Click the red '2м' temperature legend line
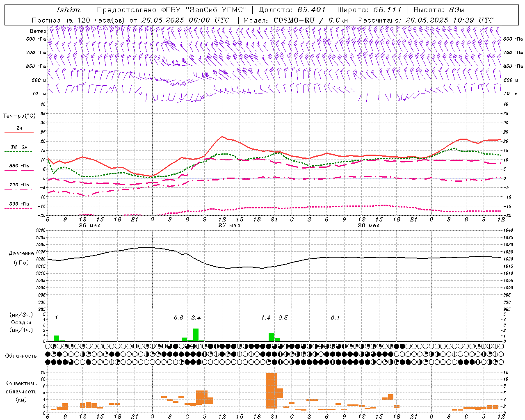525x420 pixels. point(19,132)
